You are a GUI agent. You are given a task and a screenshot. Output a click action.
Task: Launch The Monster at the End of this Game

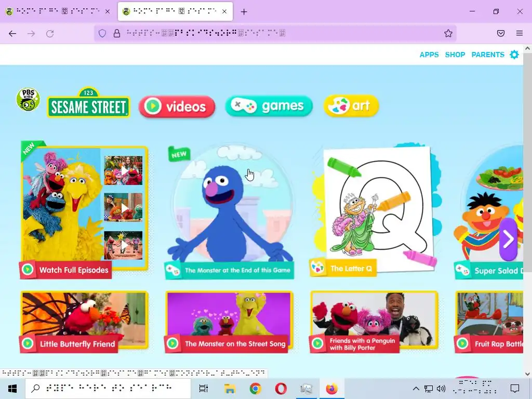229,210
